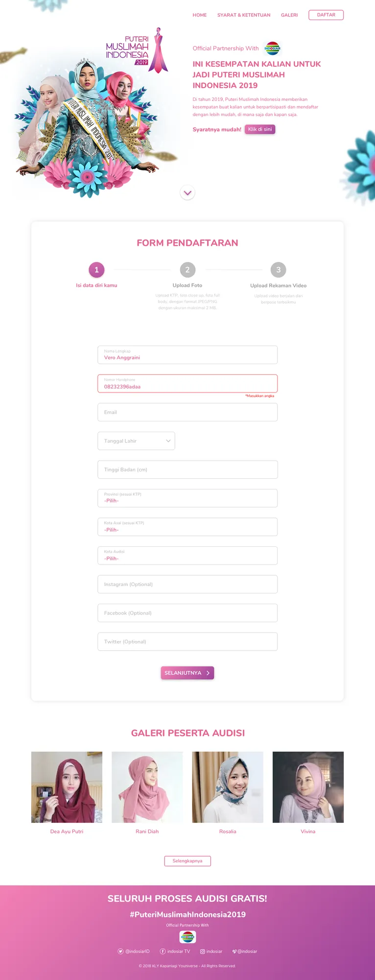Click the scroll-down chevron circle icon
The width and height of the screenshot is (375, 980).
point(187,193)
